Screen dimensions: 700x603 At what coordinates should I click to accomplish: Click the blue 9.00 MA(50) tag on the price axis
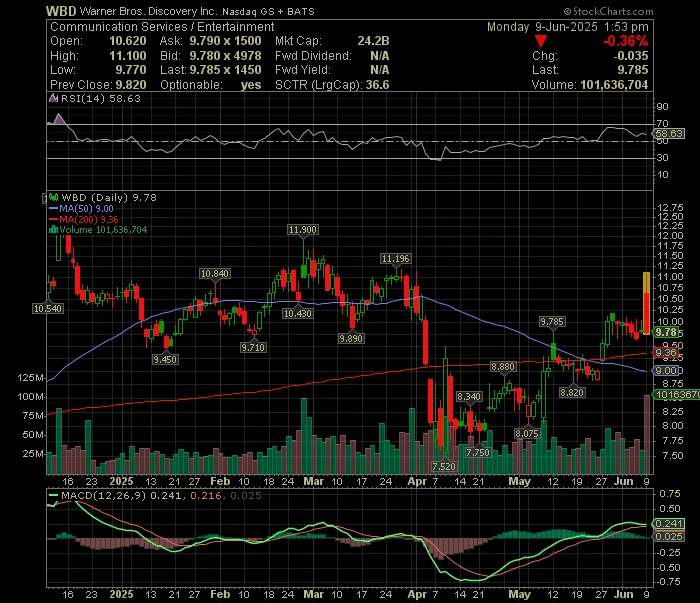[666, 370]
